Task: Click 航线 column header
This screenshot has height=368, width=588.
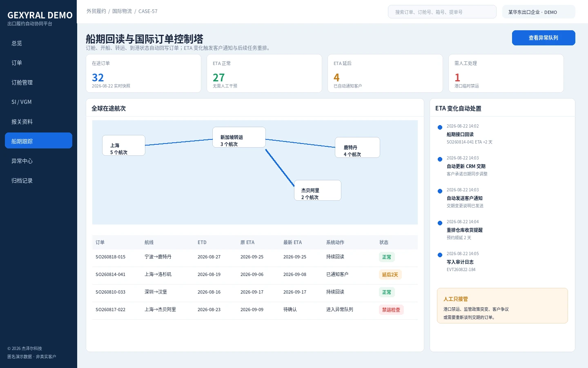Action: pos(149,242)
